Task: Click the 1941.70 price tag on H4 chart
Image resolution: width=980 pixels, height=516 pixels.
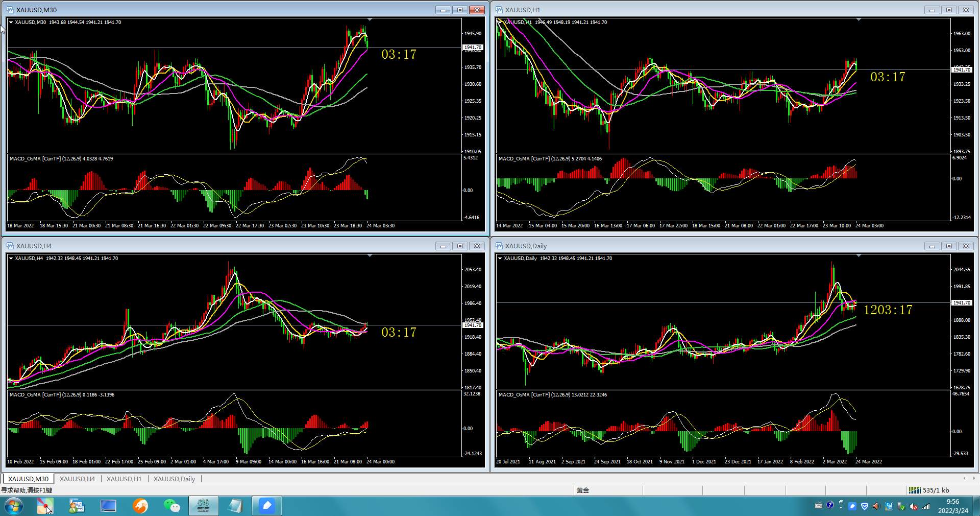Action: 473,325
